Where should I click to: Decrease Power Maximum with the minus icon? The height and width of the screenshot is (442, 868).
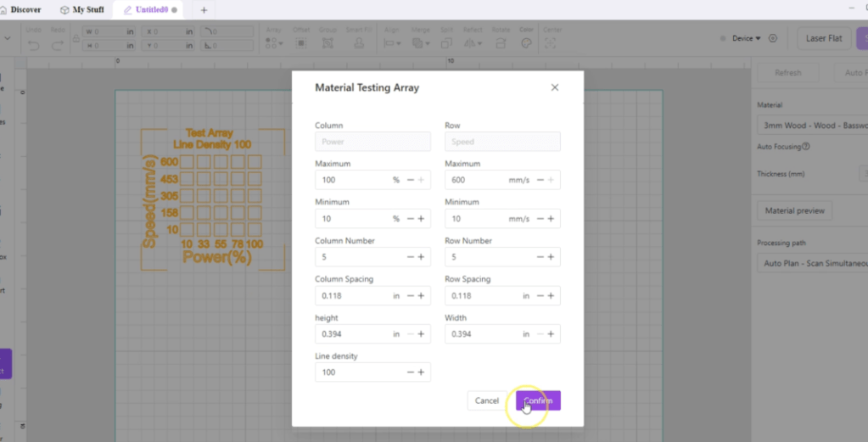point(410,180)
